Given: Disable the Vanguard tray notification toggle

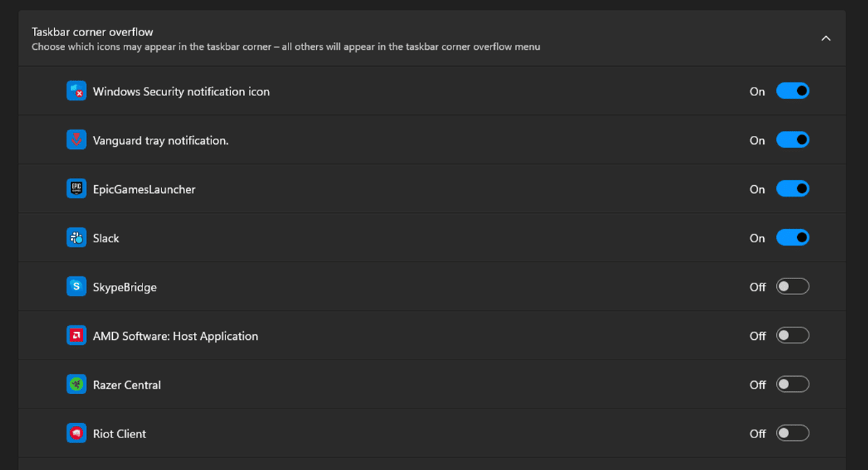Looking at the screenshot, I should coord(793,140).
